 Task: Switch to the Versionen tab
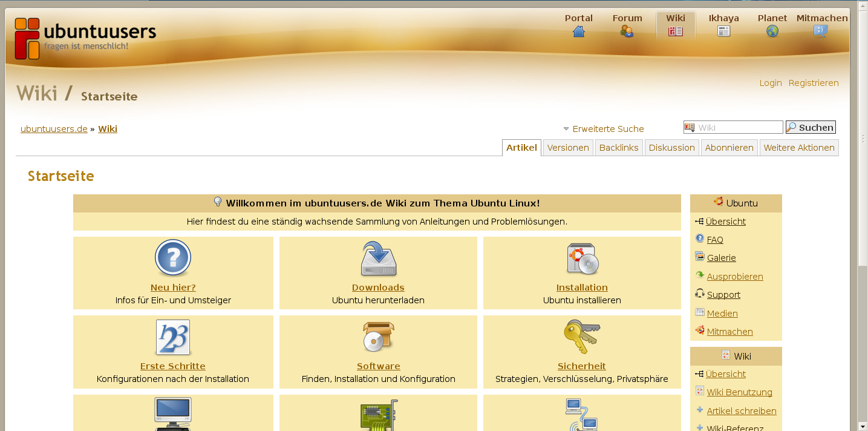click(568, 148)
